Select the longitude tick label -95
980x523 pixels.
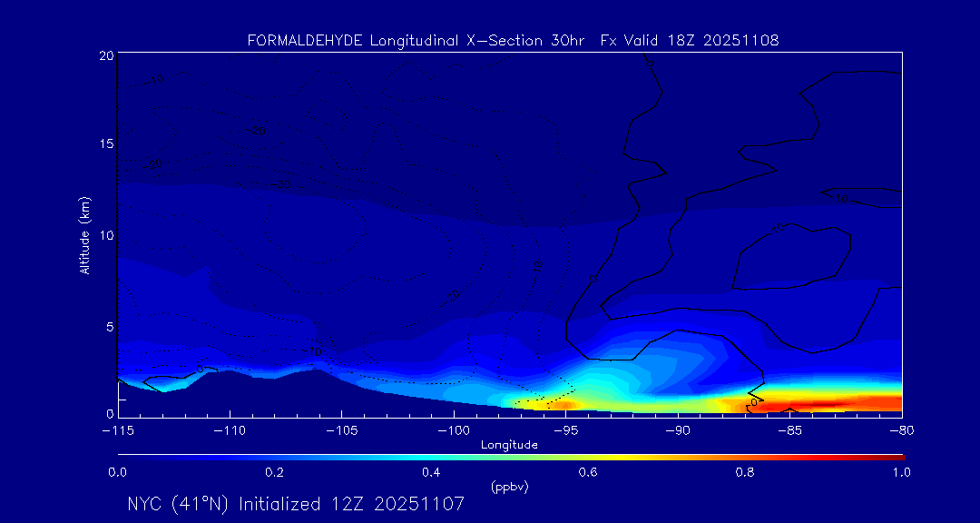(565, 431)
